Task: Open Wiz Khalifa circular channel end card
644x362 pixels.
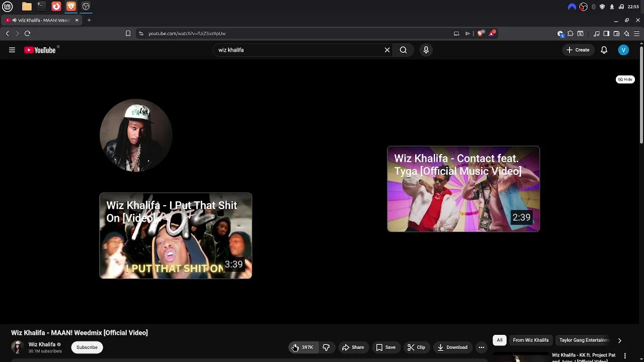Action: point(136,135)
